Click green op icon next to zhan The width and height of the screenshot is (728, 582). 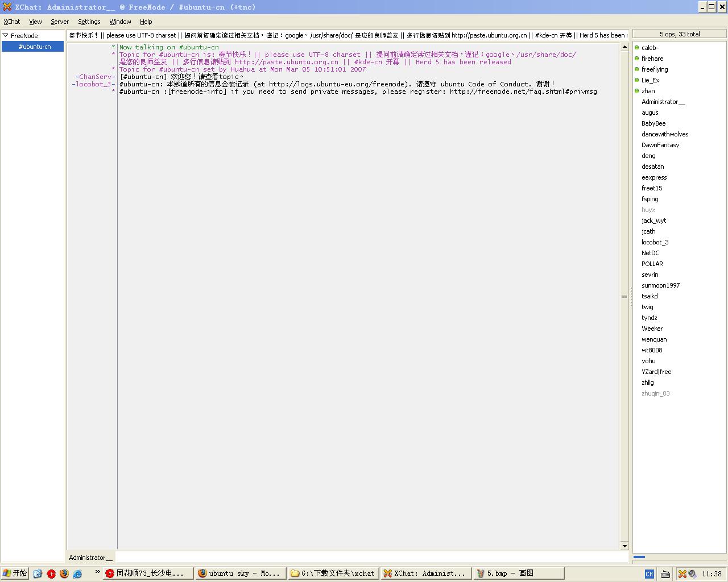[x=636, y=91]
